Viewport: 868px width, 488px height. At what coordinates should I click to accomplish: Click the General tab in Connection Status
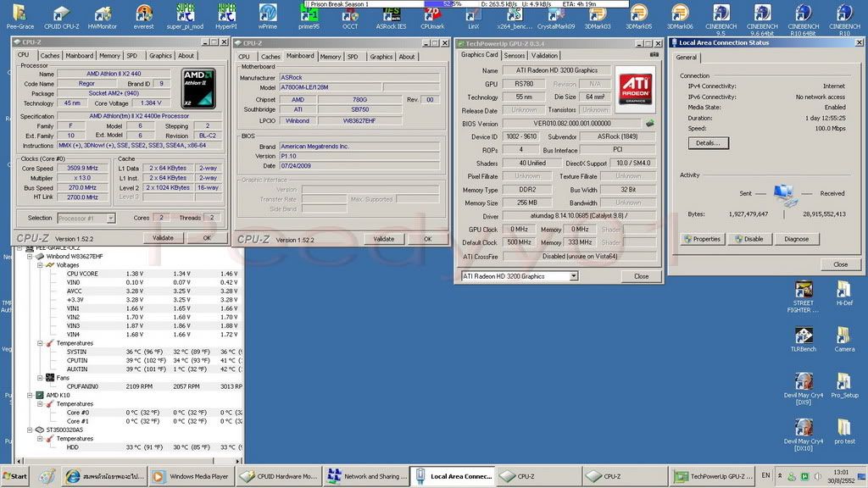pos(686,58)
